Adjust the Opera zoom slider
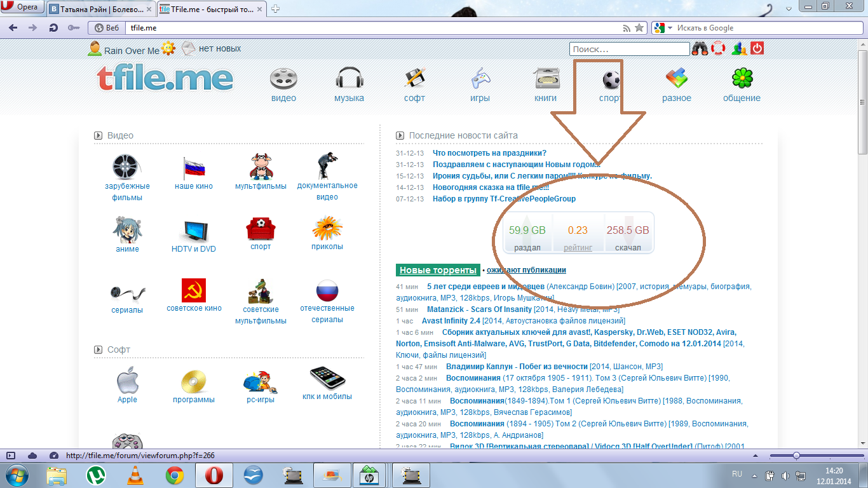Viewport: 868px width, 488px height. click(796, 456)
